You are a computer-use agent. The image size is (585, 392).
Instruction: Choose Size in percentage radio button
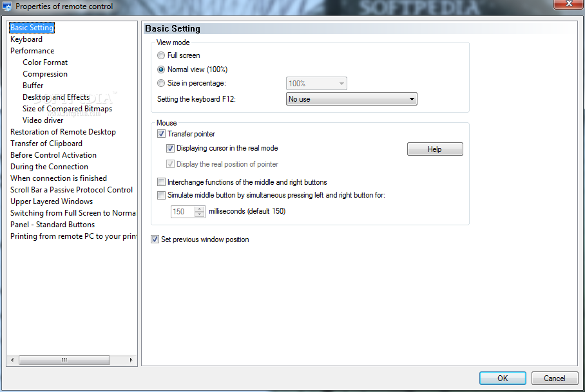161,83
